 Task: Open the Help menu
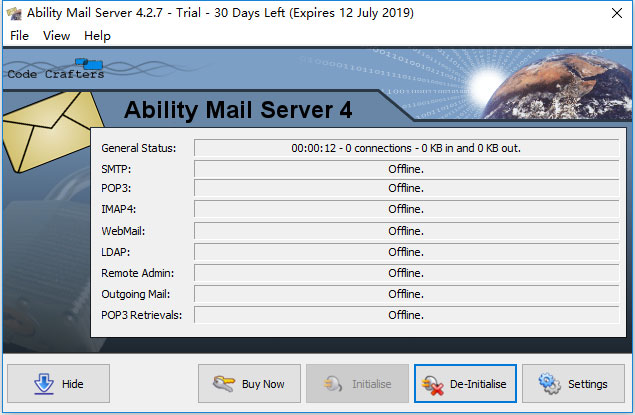pos(97,36)
